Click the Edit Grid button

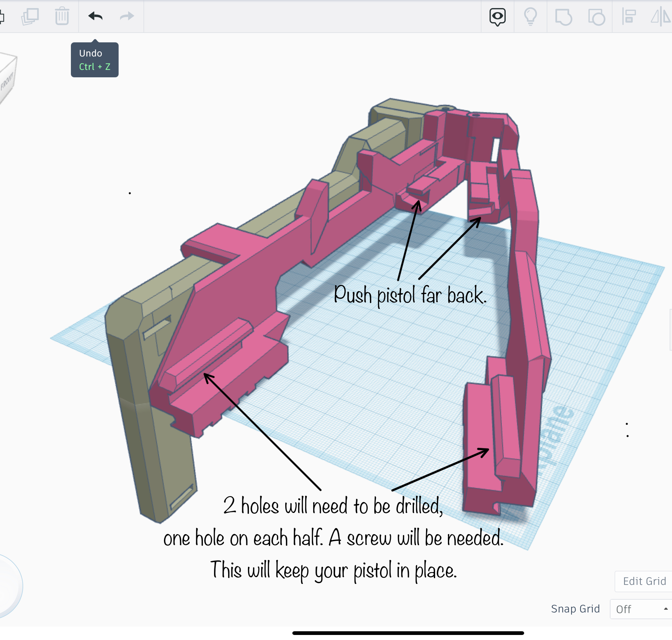[644, 581]
